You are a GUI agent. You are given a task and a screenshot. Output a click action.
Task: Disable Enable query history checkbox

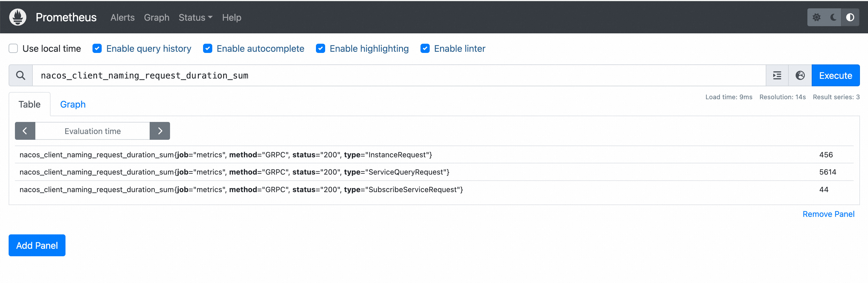[x=97, y=49]
